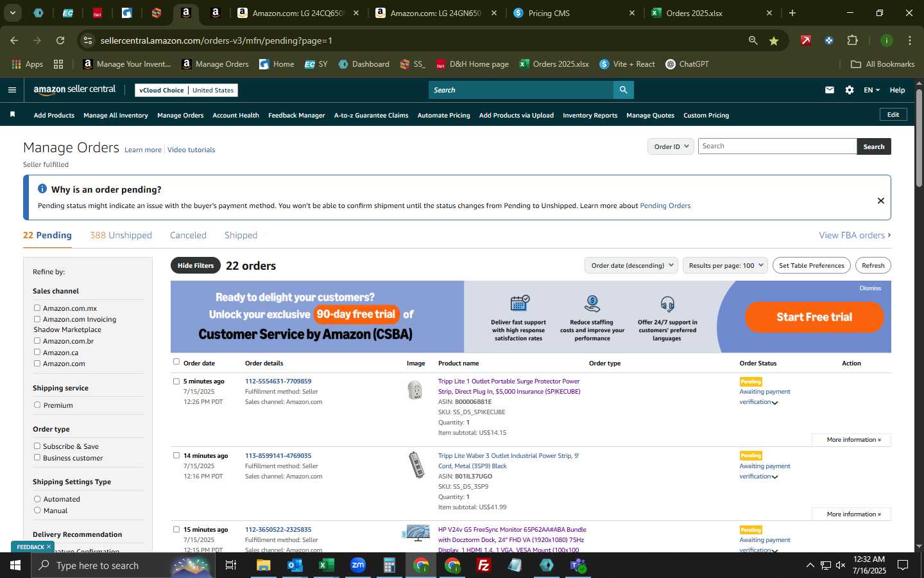Select the Manual shipping settings radio
924x578 pixels.
pyautogui.click(x=37, y=510)
